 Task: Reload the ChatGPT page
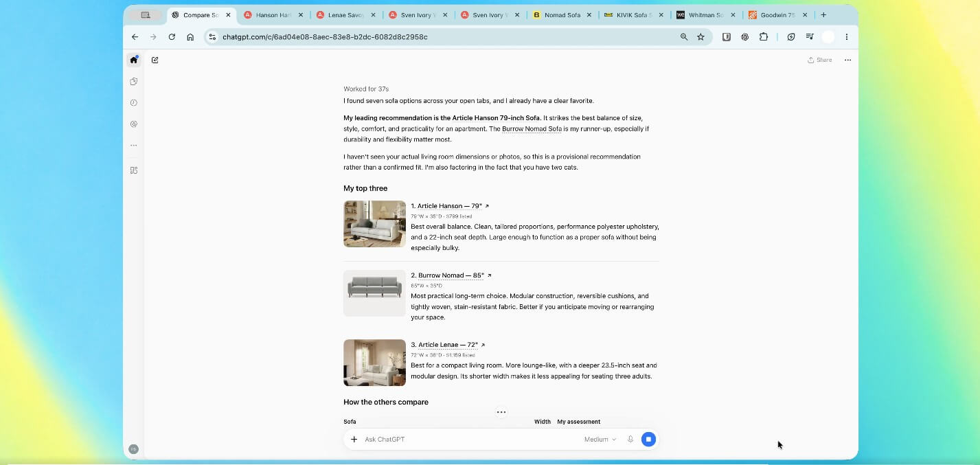(172, 37)
